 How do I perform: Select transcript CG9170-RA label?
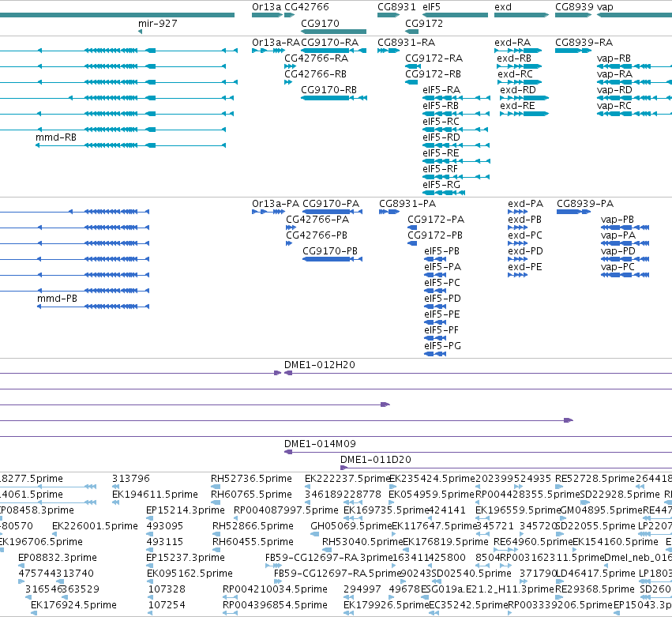click(329, 43)
